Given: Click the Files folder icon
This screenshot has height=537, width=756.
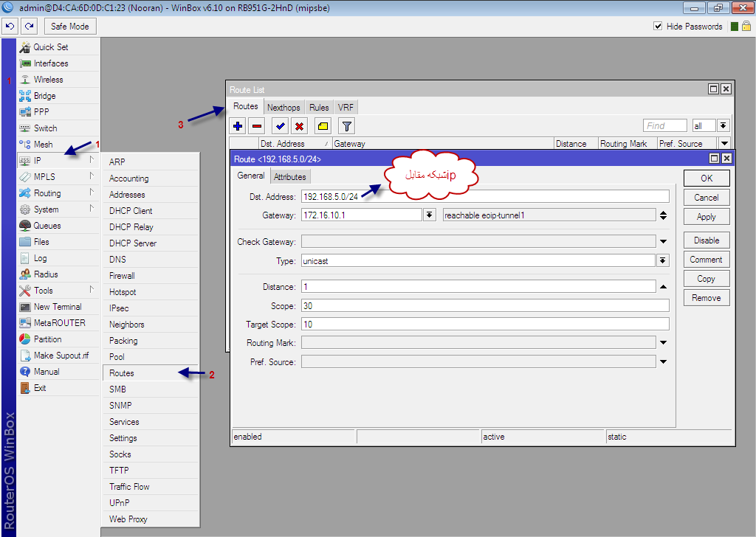Looking at the screenshot, I should click(x=25, y=242).
